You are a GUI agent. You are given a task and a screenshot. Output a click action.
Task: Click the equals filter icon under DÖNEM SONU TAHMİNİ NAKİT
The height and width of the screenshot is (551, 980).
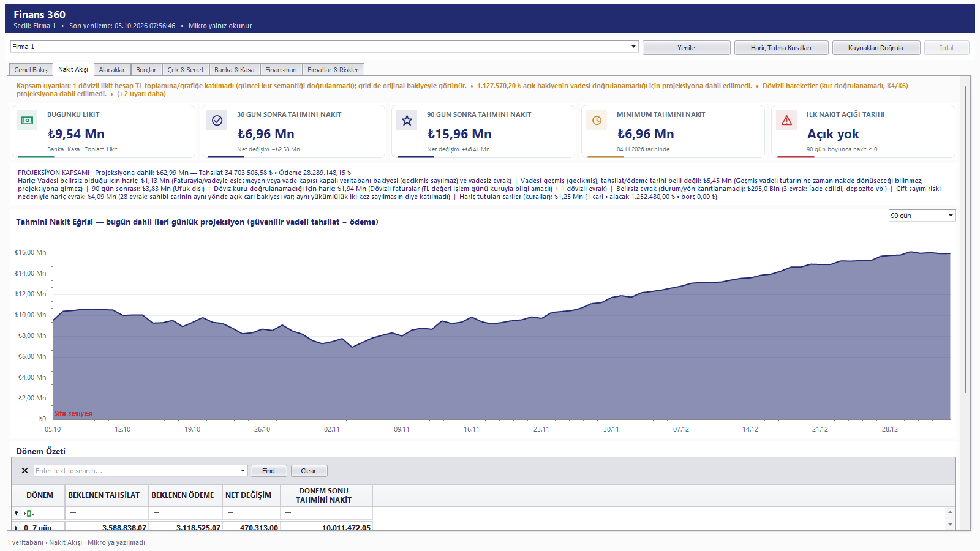(288, 513)
